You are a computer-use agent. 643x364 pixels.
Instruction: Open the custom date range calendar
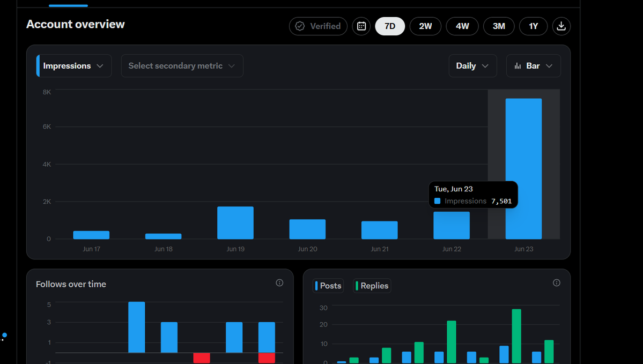coord(361,26)
